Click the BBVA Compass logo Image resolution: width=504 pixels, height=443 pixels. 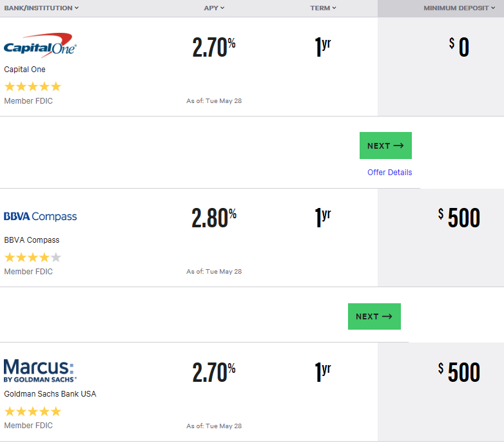click(40, 217)
